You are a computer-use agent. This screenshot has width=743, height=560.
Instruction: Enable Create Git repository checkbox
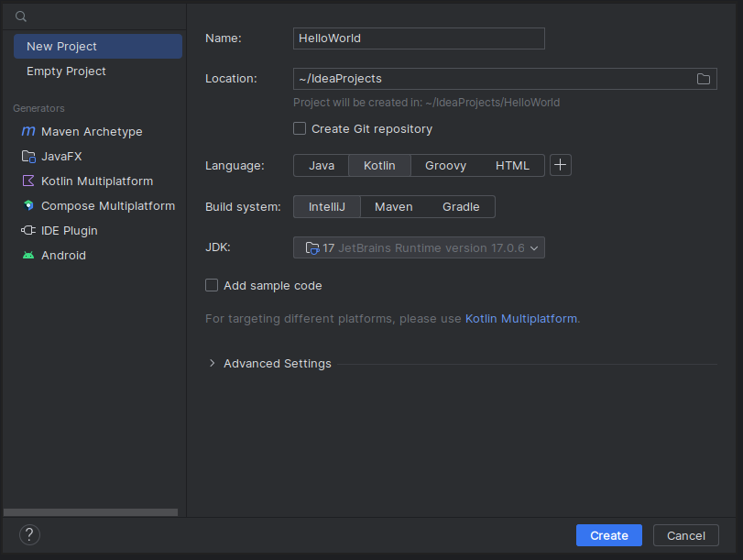coord(300,128)
